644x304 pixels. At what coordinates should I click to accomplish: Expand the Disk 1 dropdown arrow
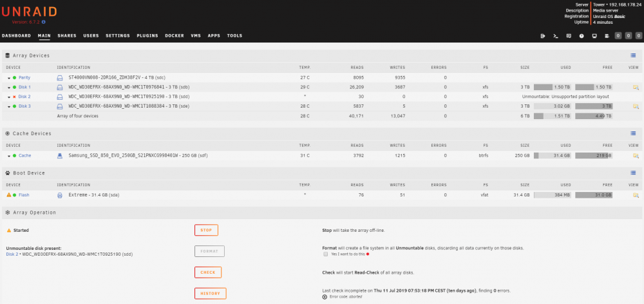tap(9, 88)
